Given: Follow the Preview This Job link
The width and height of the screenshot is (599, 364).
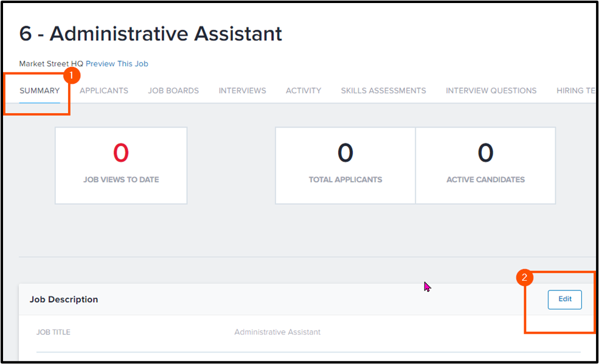Looking at the screenshot, I should coord(117,64).
